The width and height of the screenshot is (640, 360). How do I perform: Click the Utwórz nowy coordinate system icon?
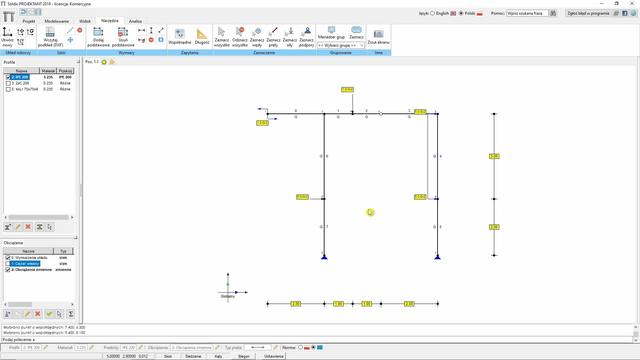coord(7,32)
